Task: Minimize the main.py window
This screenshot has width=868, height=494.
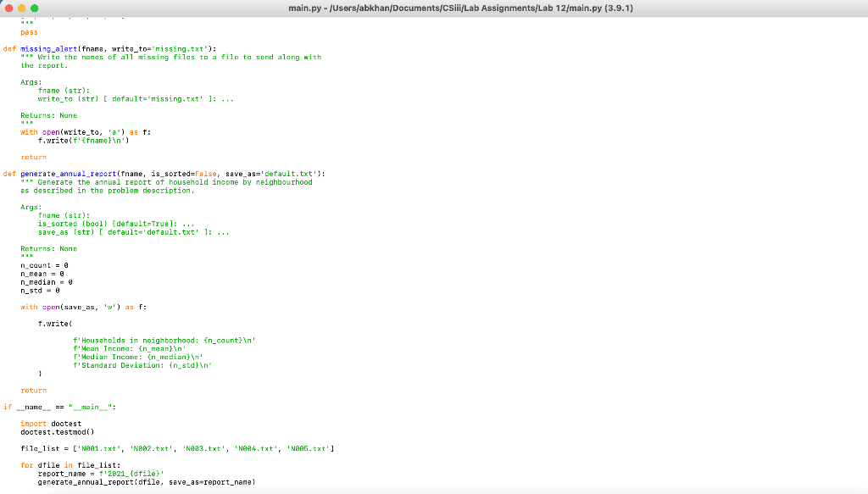Action: pos(21,8)
